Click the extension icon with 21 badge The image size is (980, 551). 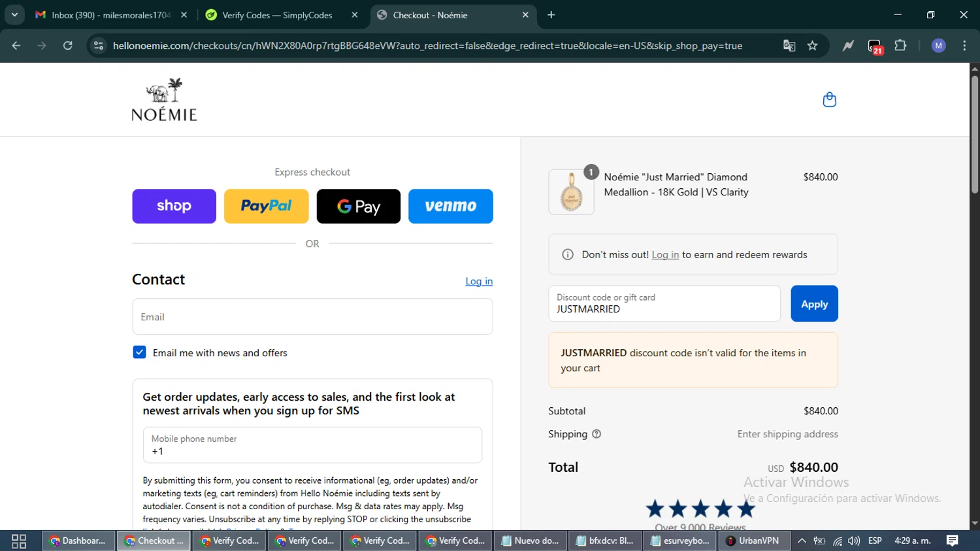pos(875,46)
